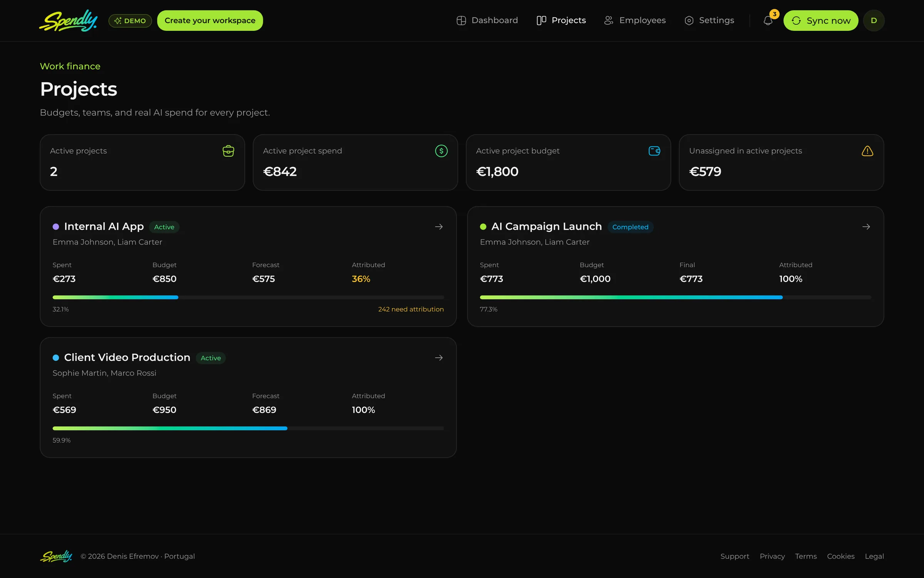Click the Sync now button

(x=821, y=20)
